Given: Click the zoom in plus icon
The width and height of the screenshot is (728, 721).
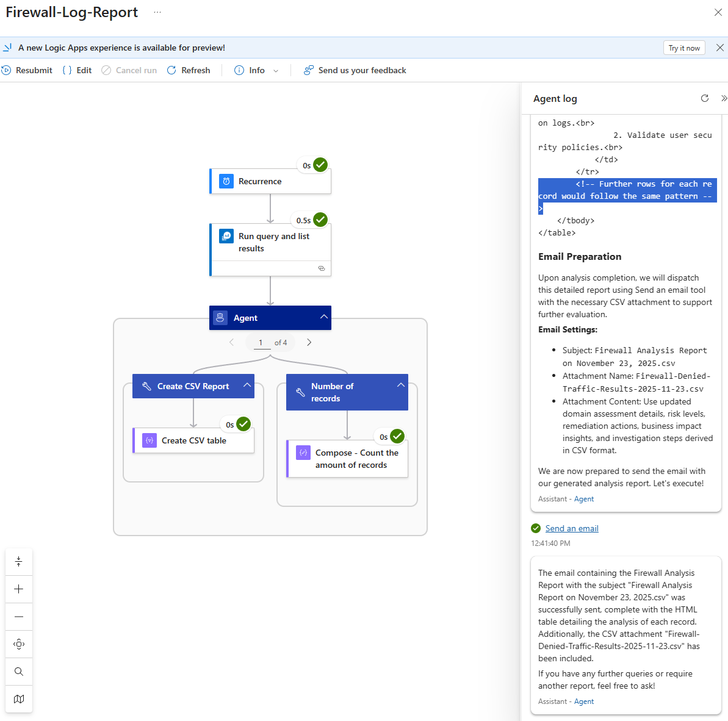Looking at the screenshot, I should pos(19,589).
